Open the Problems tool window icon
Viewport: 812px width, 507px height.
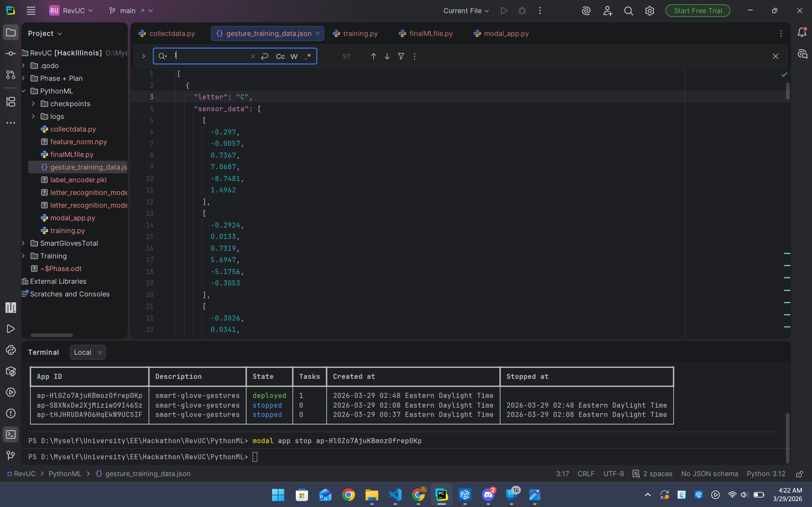pos(11,413)
